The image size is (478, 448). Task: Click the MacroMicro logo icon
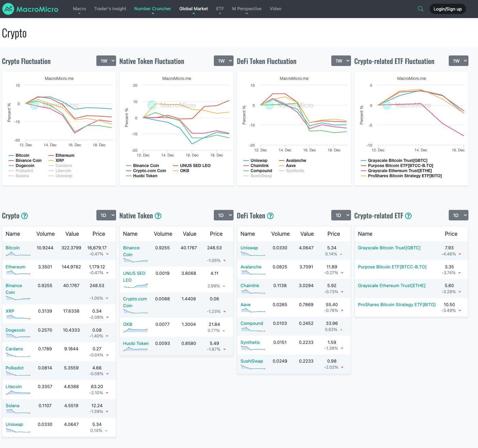[x=8, y=9]
